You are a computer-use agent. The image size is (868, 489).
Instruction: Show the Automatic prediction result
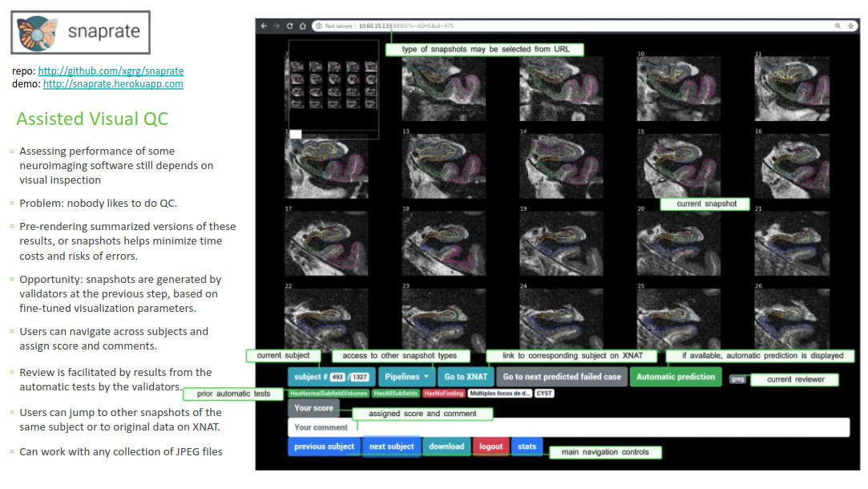click(675, 377)
